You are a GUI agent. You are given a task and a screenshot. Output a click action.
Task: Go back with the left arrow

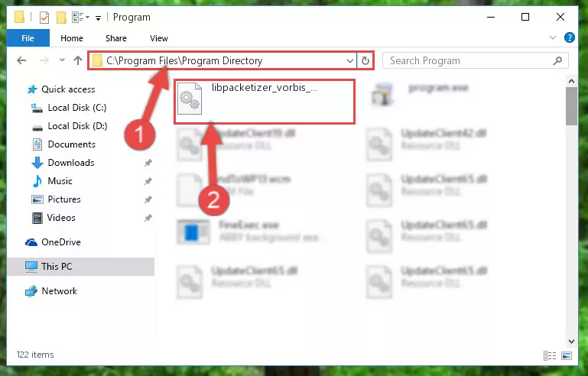click(21, 60)
